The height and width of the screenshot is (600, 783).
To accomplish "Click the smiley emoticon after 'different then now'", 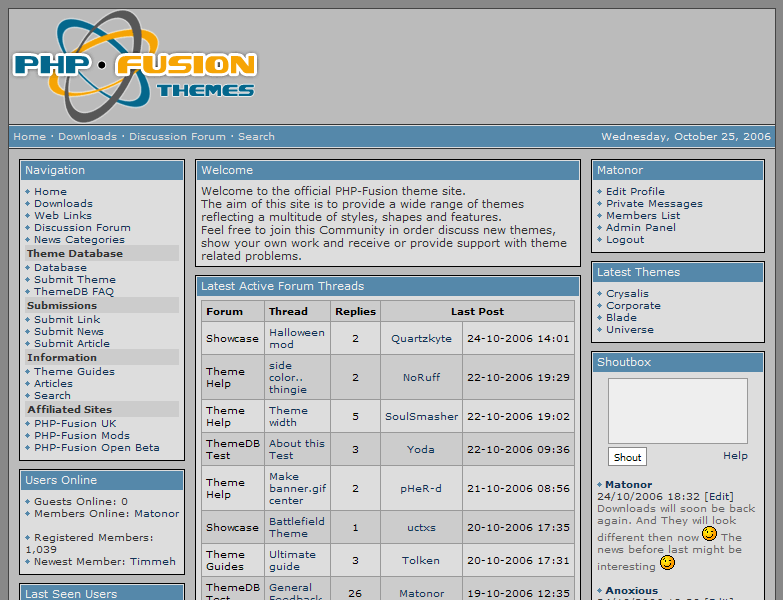I will pyautogui.click(x=709, y=534).
